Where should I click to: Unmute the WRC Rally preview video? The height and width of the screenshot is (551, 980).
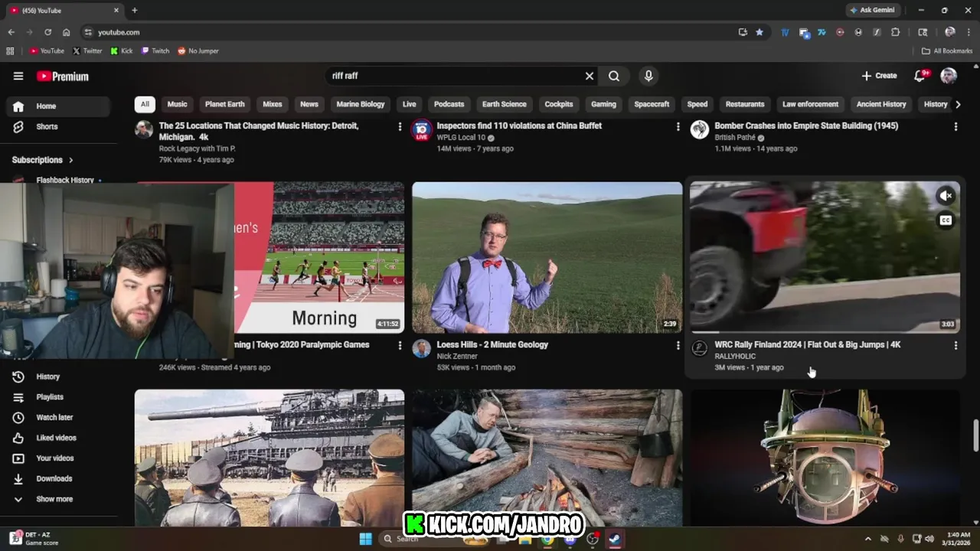[x=946, y=196]
